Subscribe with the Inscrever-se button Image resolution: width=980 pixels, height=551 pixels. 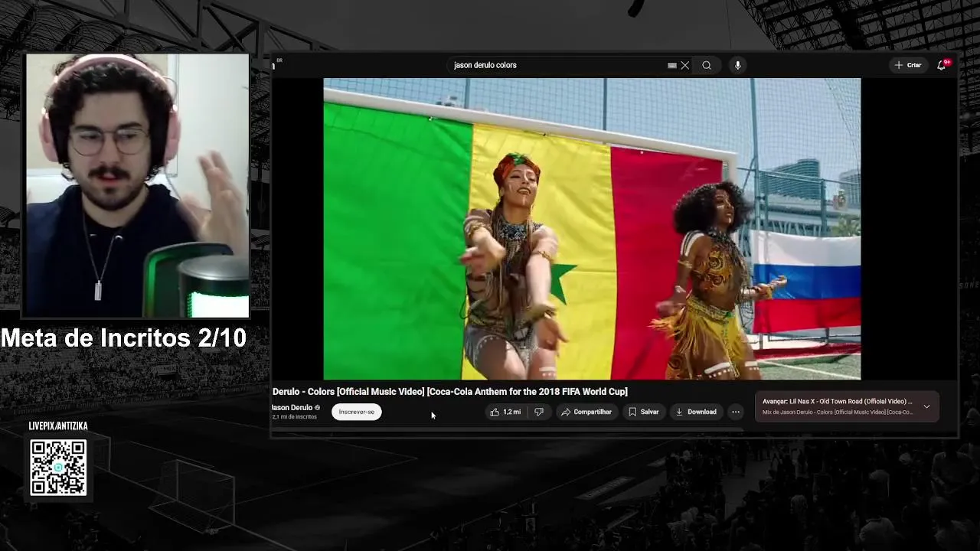pyautogui.click(x=357, y=412)
